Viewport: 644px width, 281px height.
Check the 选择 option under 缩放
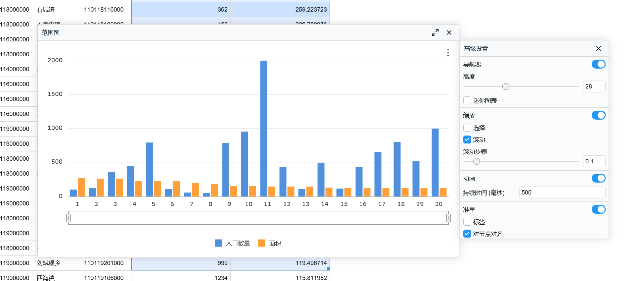(467, 128)
